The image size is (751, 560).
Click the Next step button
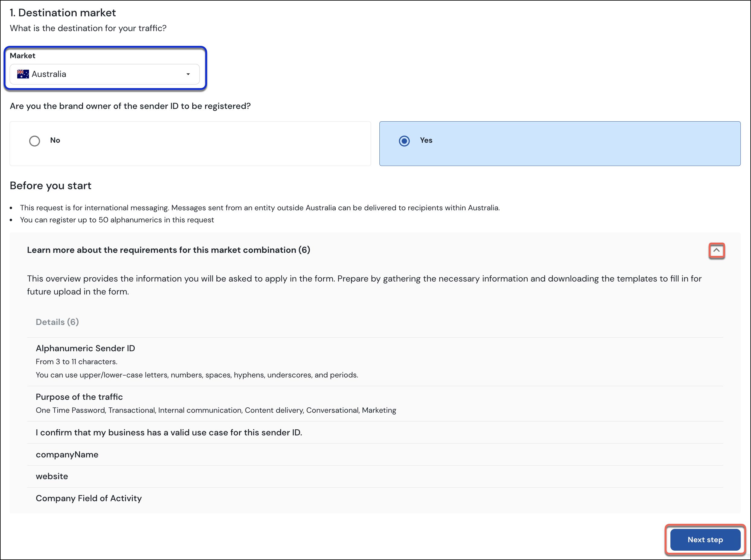pyautogui.click(x=705, y=539)
